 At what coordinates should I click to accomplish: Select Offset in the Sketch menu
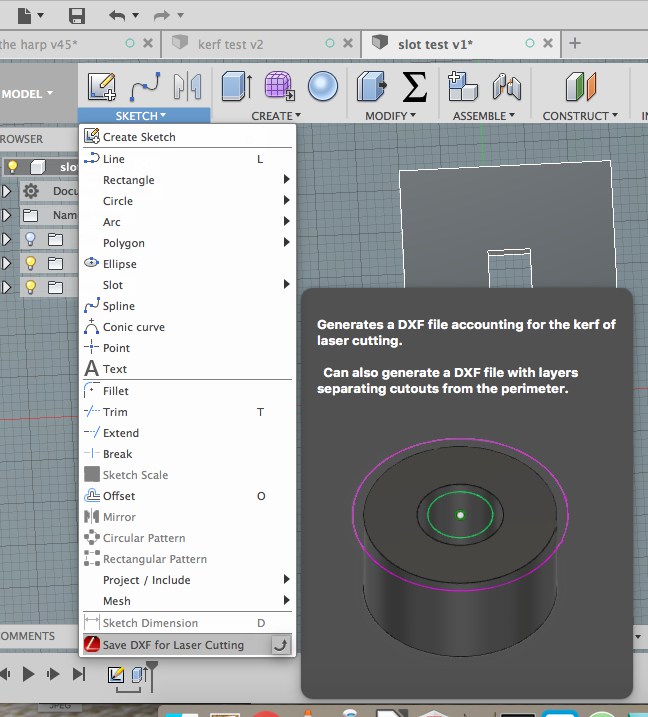(x=187, y=496)
